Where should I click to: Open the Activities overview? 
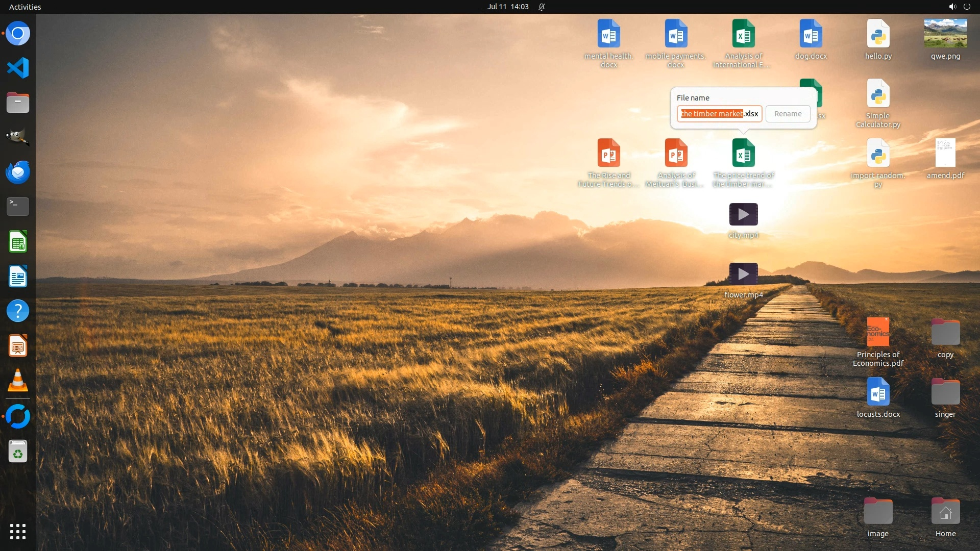pyautogui.click(x=25, y=7)
